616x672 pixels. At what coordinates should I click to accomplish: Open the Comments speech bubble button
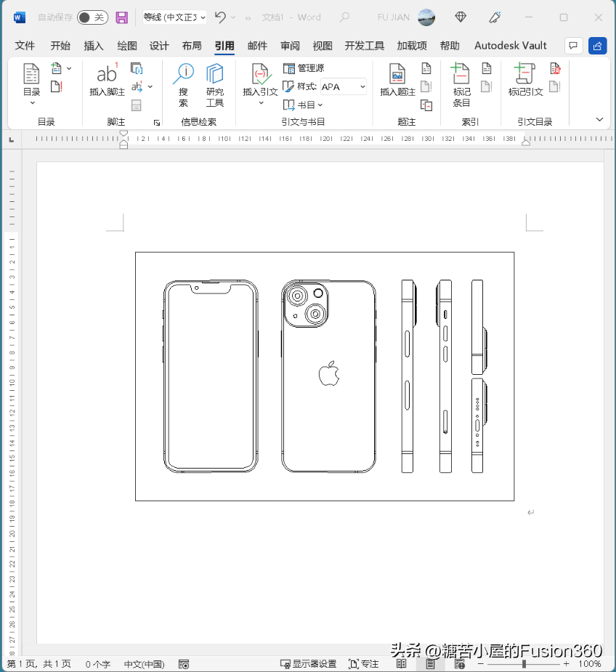(x=573, y=46)
